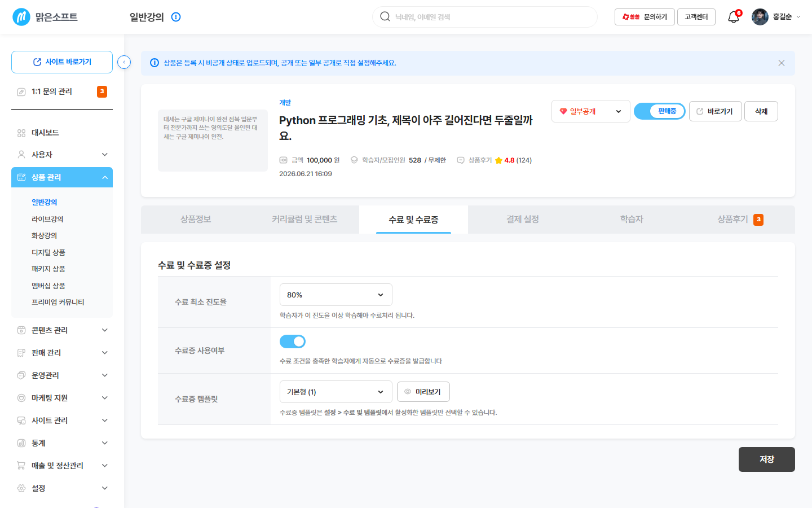Close the blue info banner
The width and height of the screenshot is (812, 508).
point(782,63)
